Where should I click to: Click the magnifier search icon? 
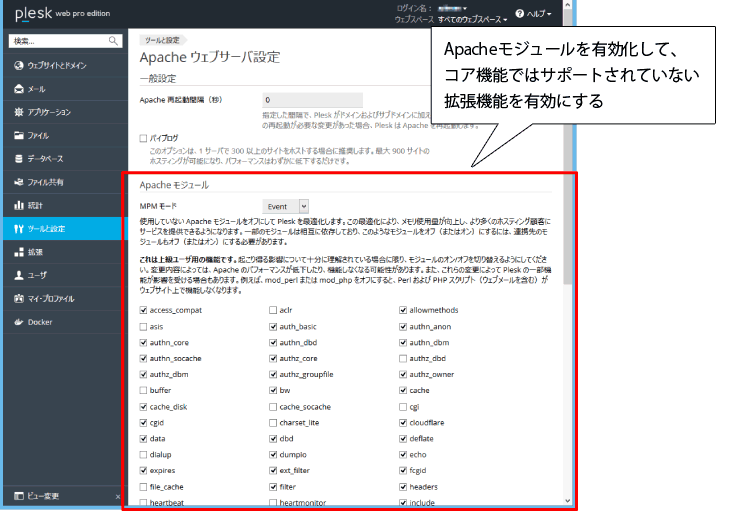click(x=113, y=41)
